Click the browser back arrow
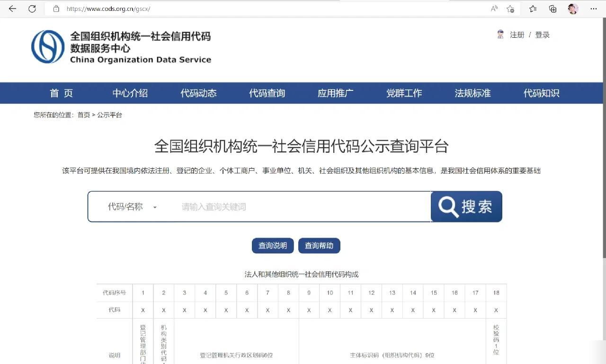This screenshot has height=364, width=606. [12, 9]
